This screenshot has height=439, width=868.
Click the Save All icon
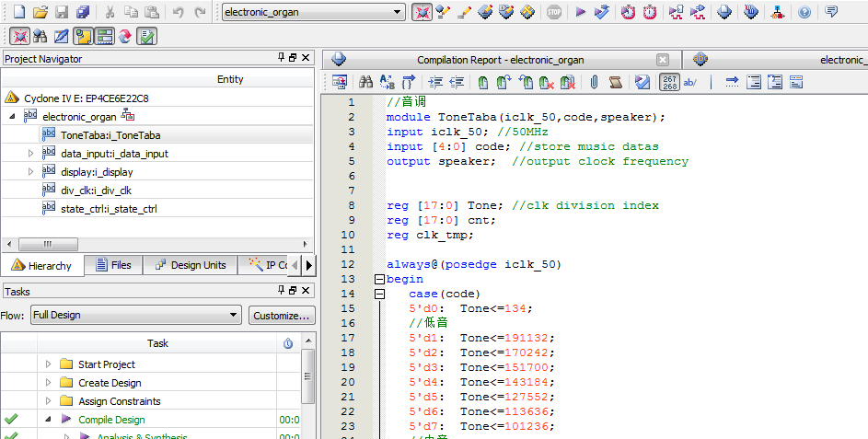(x=83, y=12)
